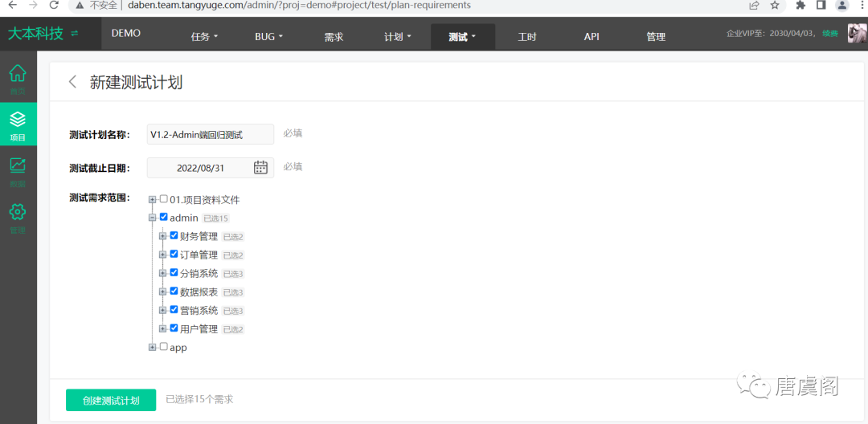Select the 财务管理 tree label

click(x=199, y=237)
